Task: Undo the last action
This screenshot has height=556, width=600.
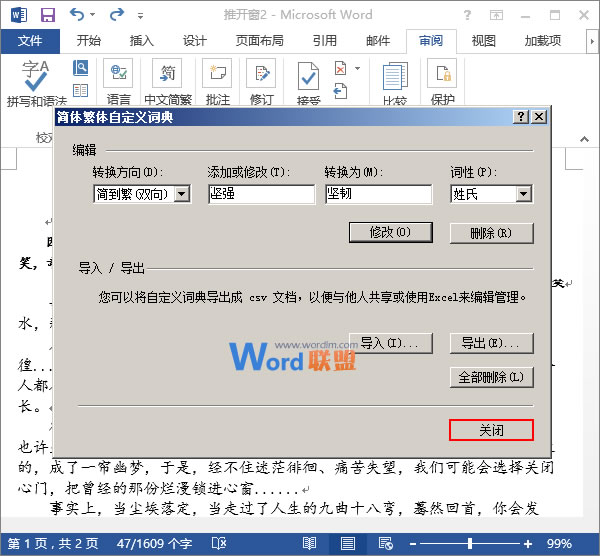Action: pos(77,15)
